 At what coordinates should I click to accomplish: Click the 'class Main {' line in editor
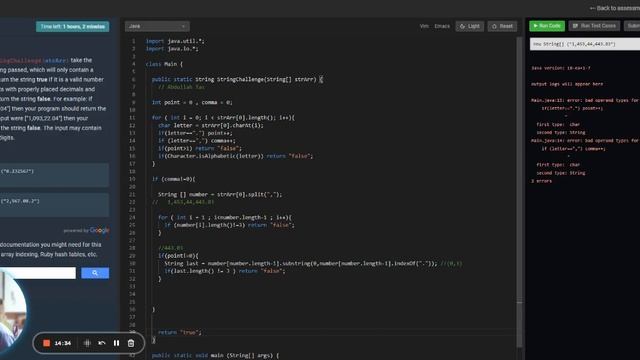click(164, 64)
